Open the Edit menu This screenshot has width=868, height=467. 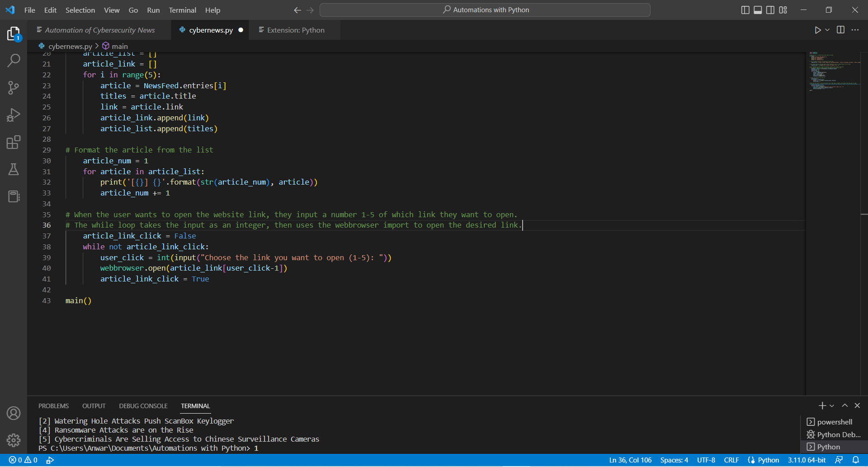click(x=50, y=10)
